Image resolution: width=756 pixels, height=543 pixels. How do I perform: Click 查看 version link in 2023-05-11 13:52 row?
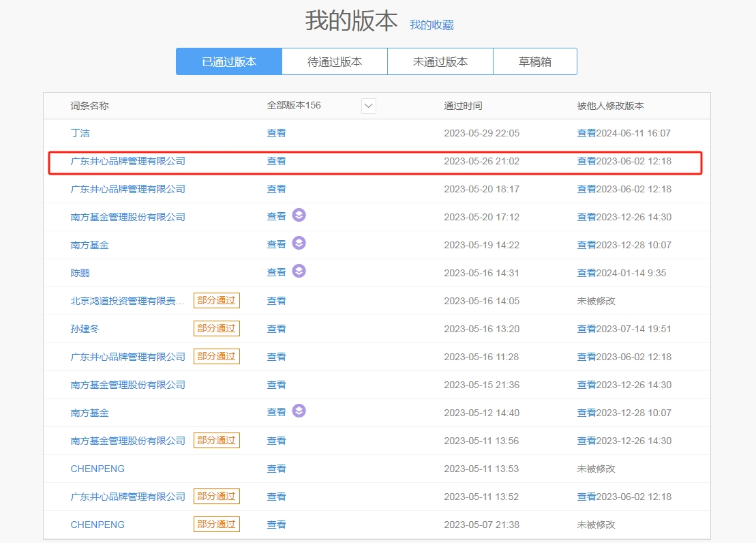pyautogui.click(x=276, y=497)
